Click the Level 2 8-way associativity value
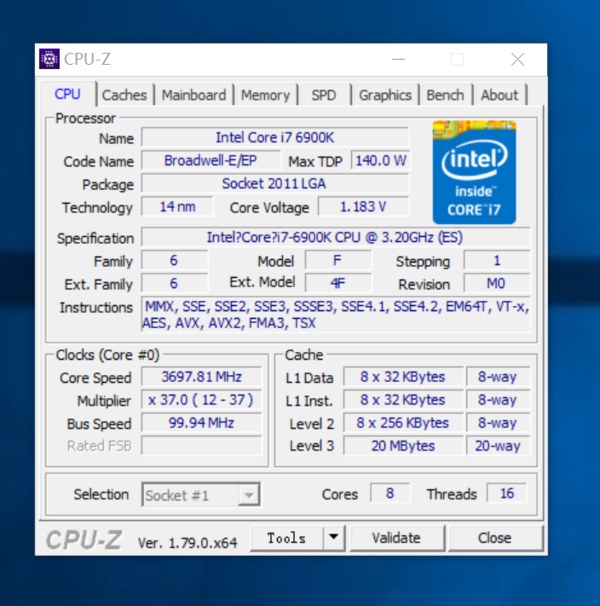This screenshot has width=600, height=606. [x=498, y=422]
